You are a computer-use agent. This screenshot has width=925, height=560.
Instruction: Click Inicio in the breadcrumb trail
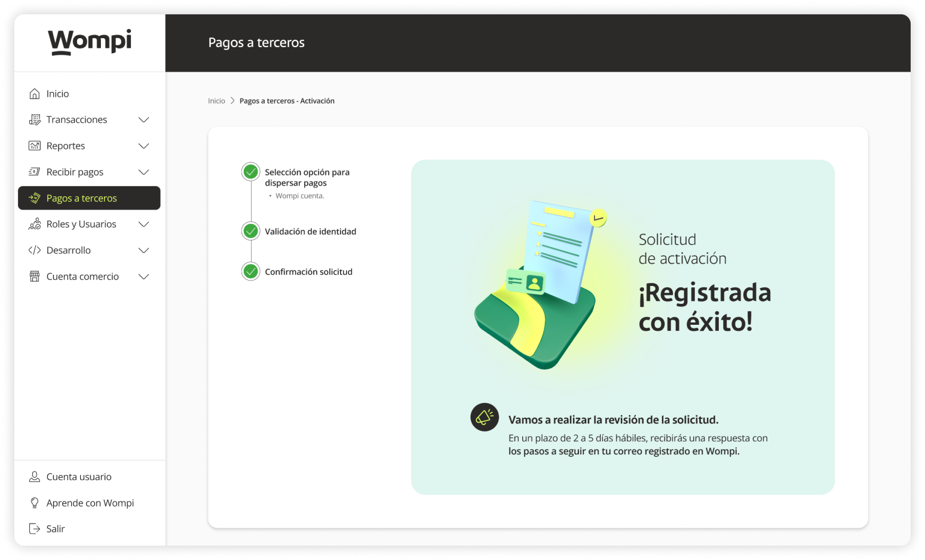(216, 100)
